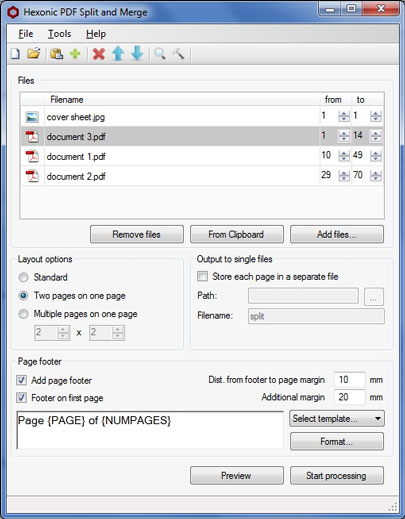Click the Open folder toolbar icon
405x519 pixels.
[x=34, y=53]
